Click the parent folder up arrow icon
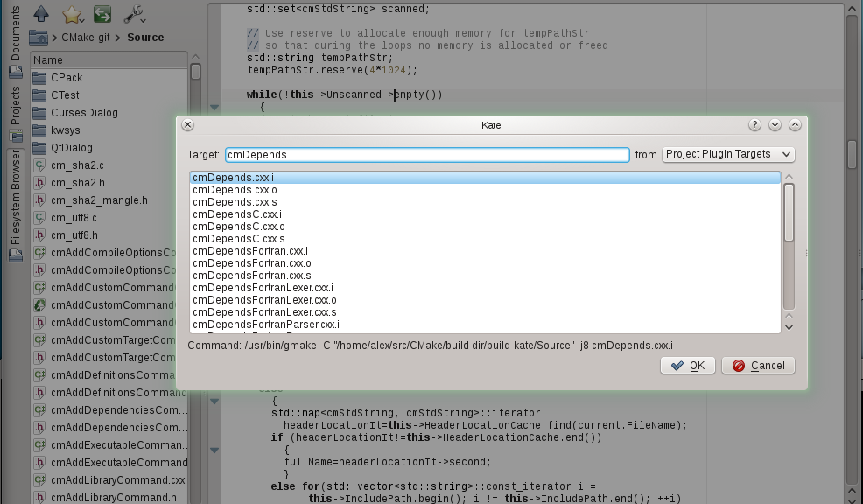This screenshot has height=504, width=863. tap(41, 14)
